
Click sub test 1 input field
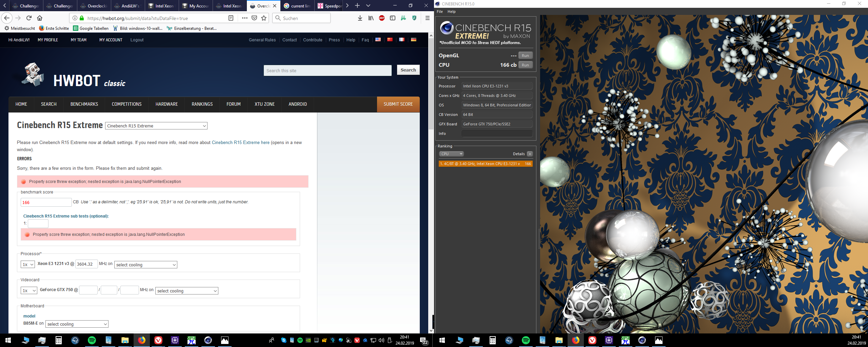pyautogui.click(x=38, y=223)
